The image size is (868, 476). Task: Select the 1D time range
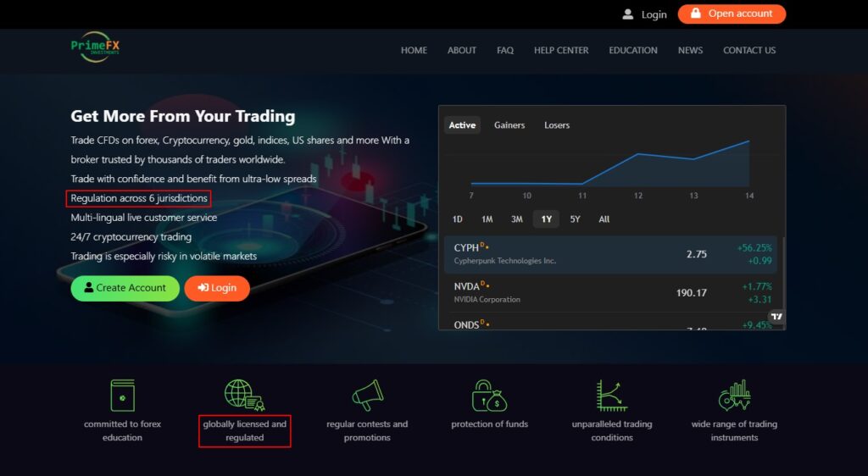(x=457, y=219)
